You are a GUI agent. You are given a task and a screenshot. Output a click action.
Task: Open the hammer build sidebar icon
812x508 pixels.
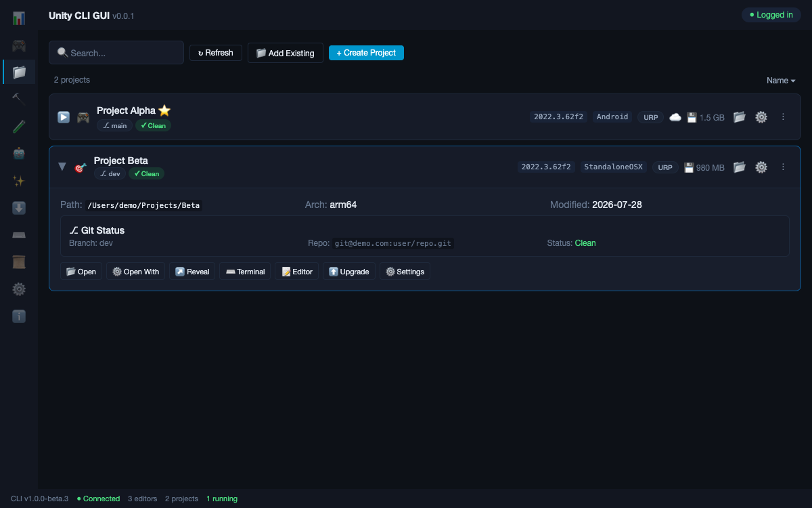tap(19, 99)
